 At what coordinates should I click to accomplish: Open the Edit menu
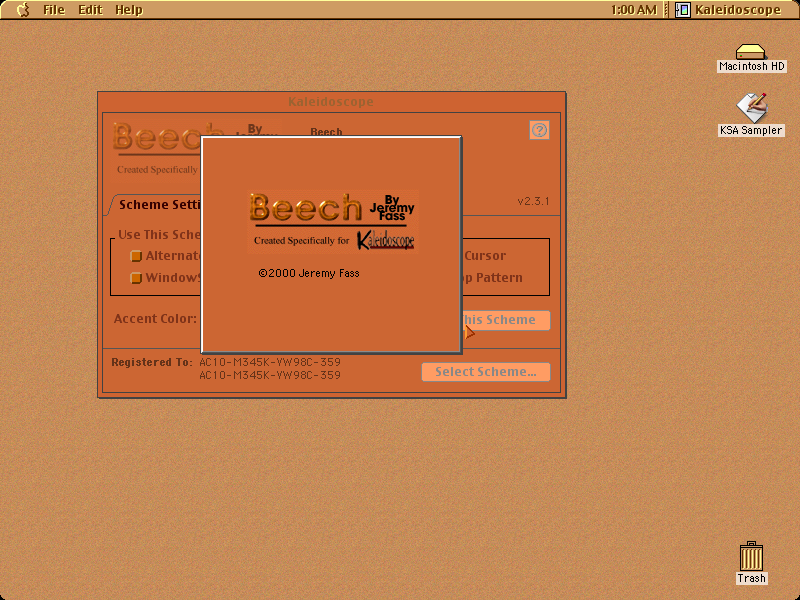pyautogui.click(x=90, y=10)
